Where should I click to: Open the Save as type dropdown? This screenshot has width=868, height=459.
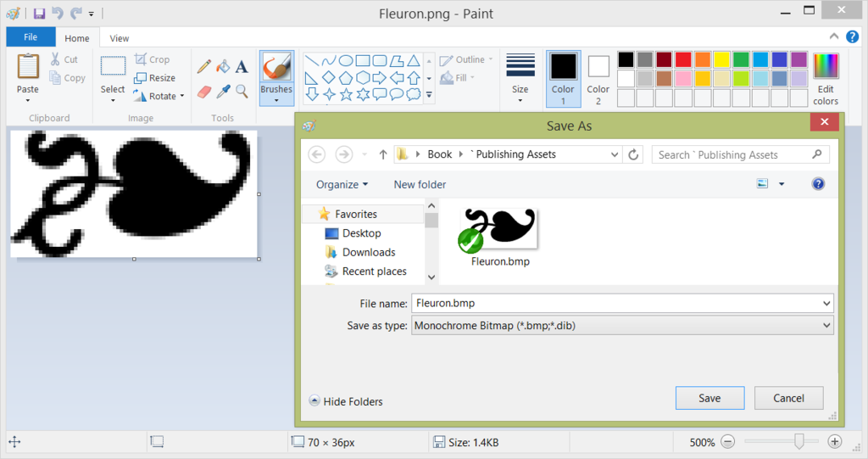click(x=622, y=325)
